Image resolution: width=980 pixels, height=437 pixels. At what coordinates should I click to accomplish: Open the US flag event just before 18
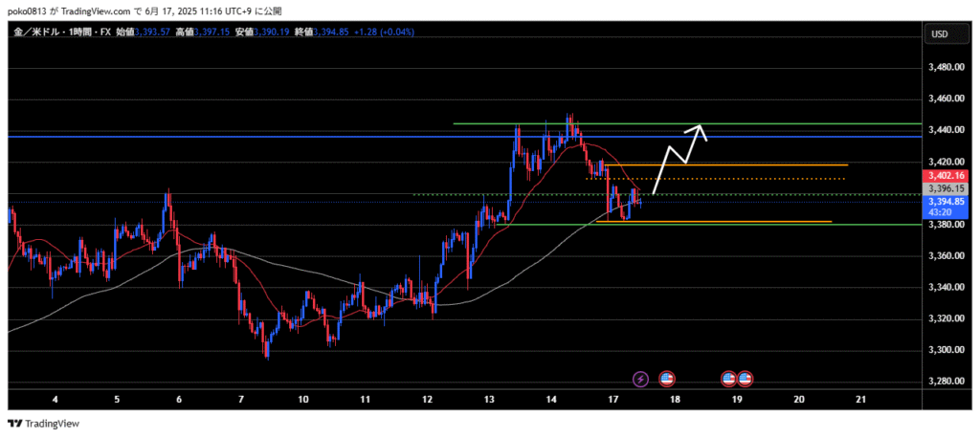667,379
